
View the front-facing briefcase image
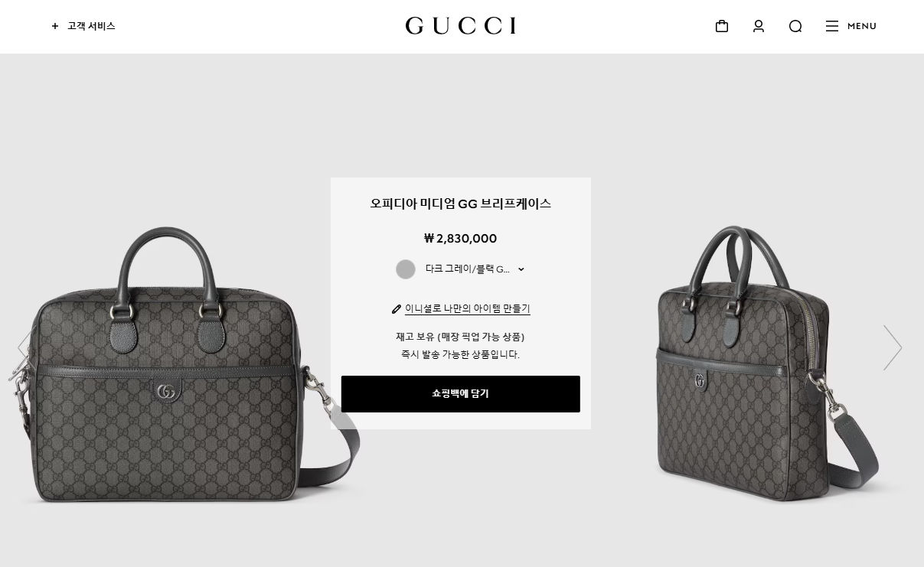tap(184, 365)
